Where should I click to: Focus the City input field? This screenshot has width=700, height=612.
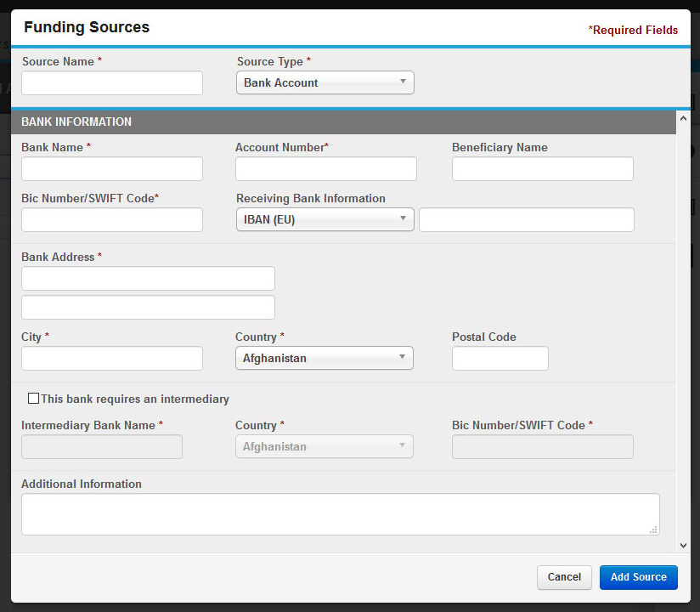point(112,358)
